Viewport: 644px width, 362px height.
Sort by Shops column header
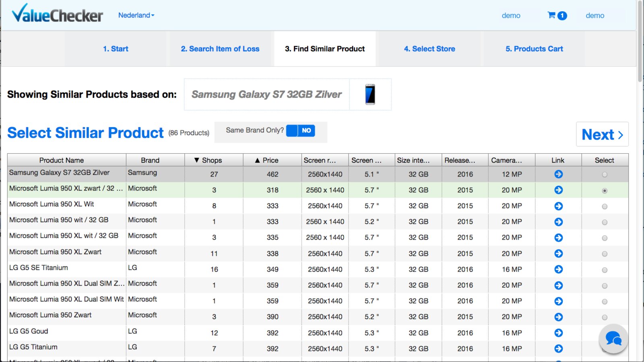(x=214, y=160)
